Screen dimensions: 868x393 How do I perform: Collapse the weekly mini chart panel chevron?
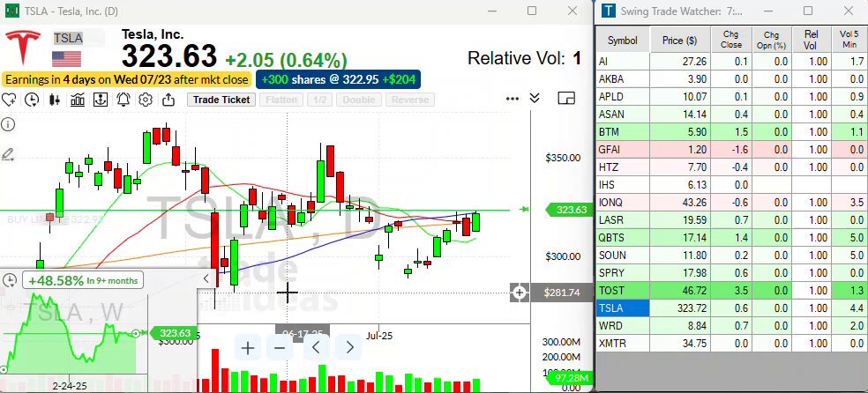(206, 279)
